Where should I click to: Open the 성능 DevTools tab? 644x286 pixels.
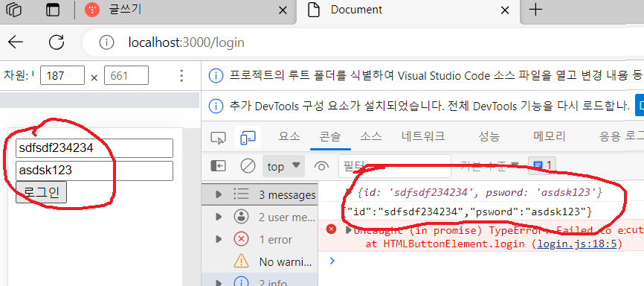click(489, 136)
